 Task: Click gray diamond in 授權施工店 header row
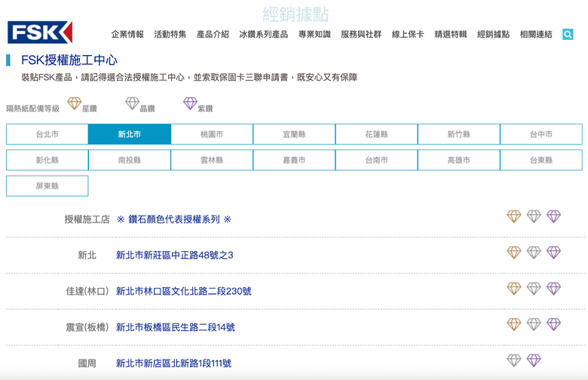point(534,216)
